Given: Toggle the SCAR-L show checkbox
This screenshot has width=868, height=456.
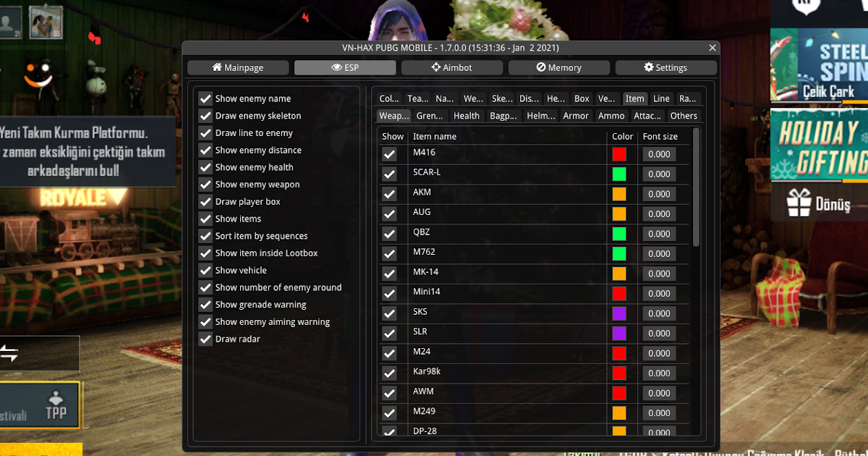Looking at the screenshot, I should [x=390, y=174].
